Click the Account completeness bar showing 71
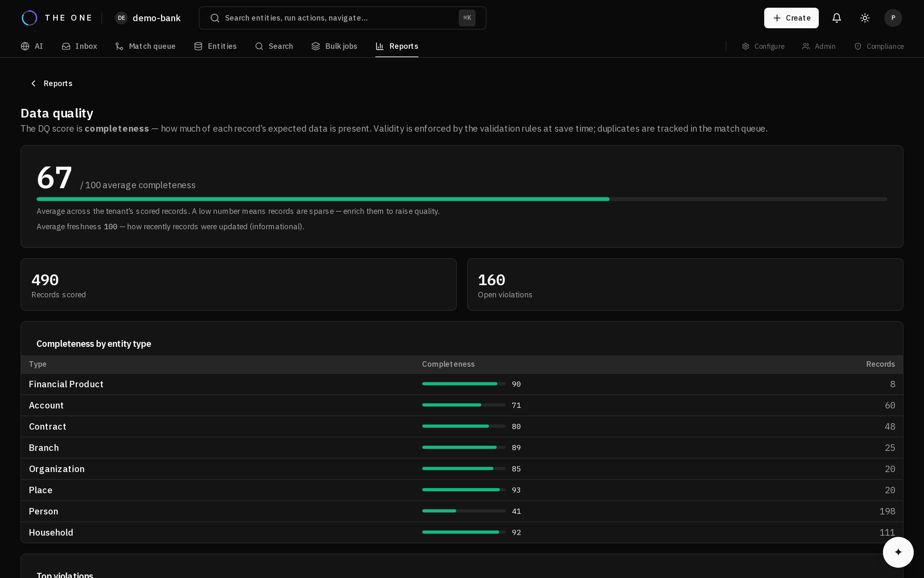Viewport: 924px width, 578px height. point(464,405)
